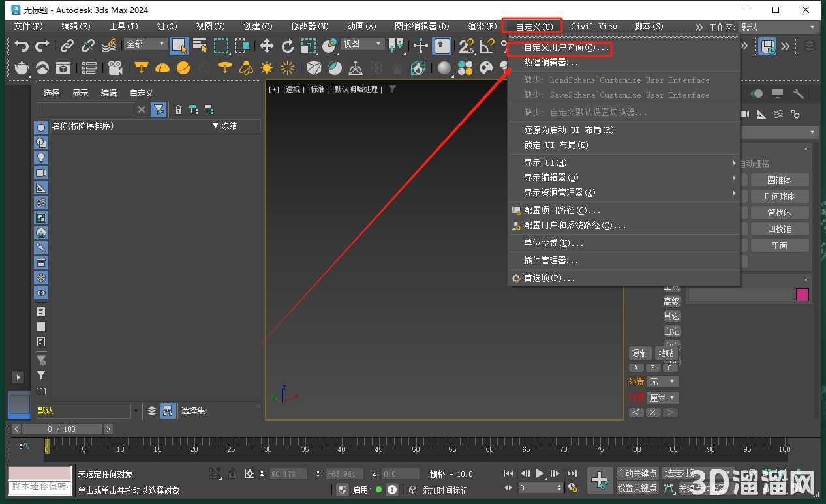
Task: Toggle Display Hidden Objects eye filter
Action: [41, 293]
